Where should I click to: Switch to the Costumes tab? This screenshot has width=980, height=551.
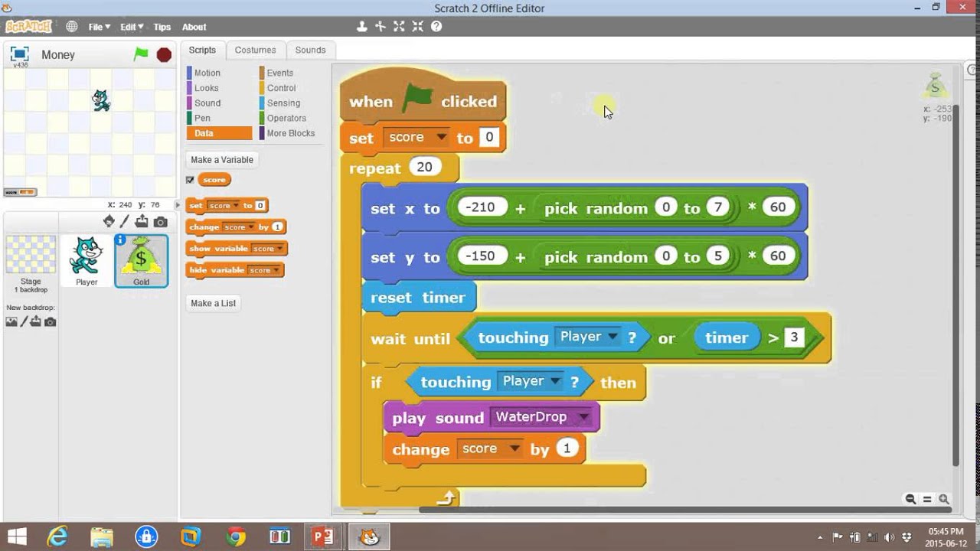click(x=255, y=51)
